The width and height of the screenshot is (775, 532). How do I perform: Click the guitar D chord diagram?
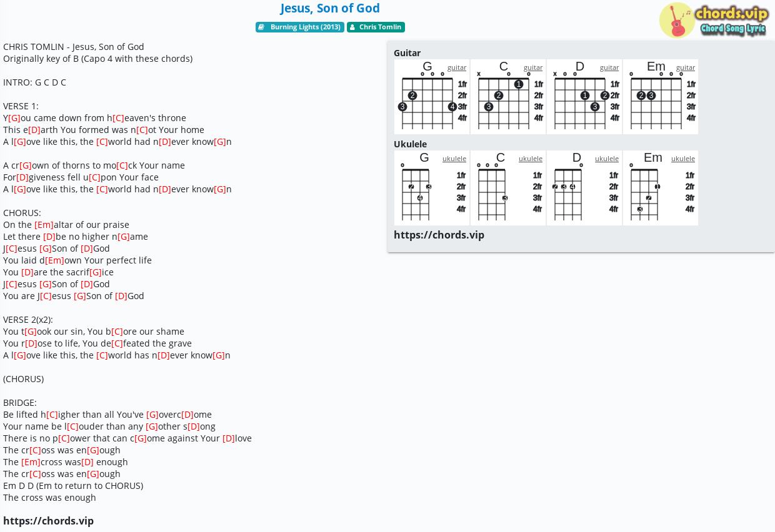pos(584,97)
